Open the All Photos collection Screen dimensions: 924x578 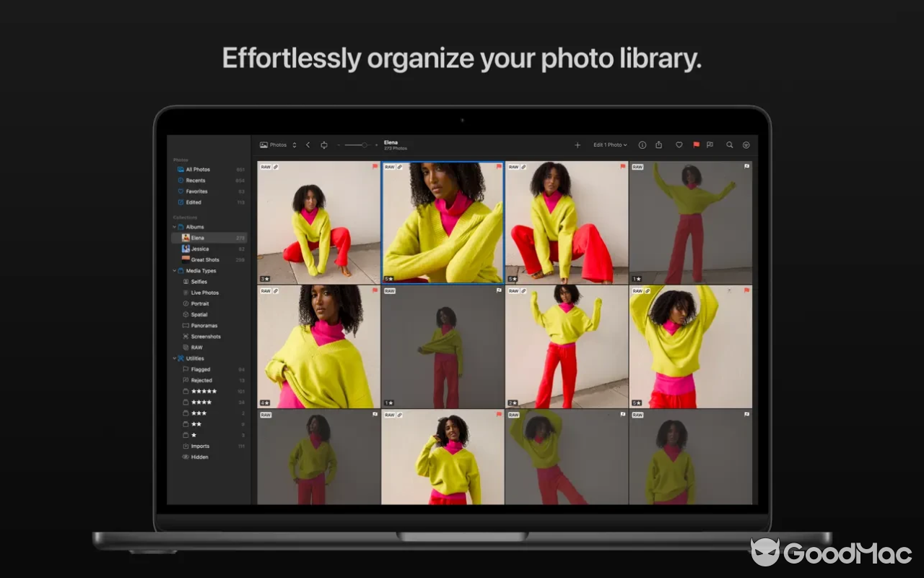197,169
